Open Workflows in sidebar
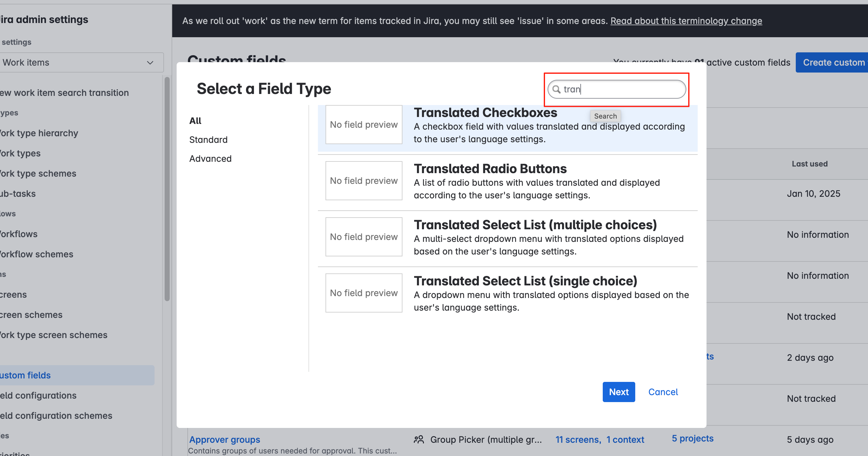 coord(19,234)
